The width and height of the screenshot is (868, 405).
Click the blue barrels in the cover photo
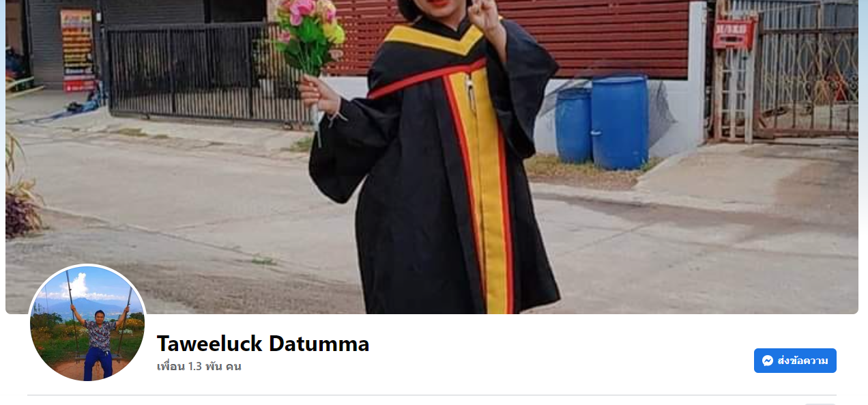tap(601, 123)
